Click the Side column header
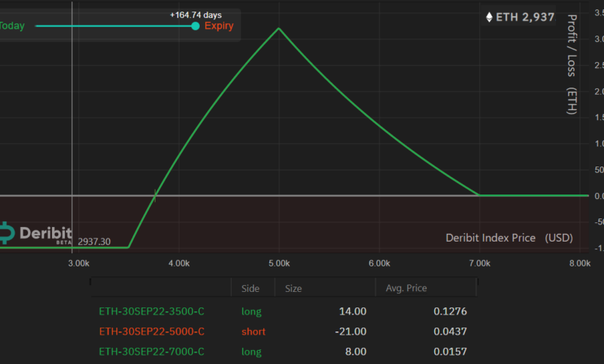Screen dimensions: 604x364 [250, 289]
